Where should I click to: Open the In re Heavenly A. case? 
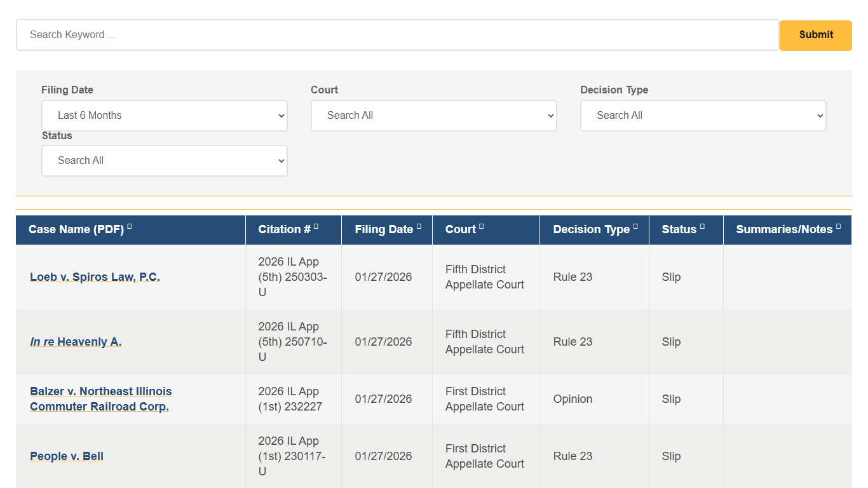click(x=76, y=342)
